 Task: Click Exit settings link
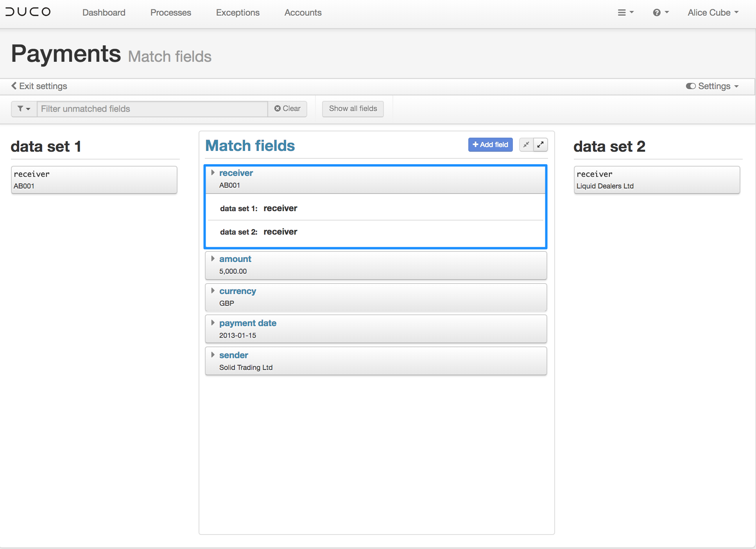tap(39, 86)
